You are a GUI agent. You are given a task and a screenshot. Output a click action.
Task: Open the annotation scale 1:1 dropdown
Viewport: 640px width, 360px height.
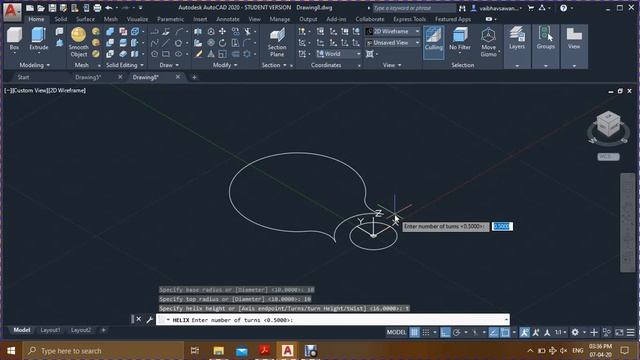[560, 333]
